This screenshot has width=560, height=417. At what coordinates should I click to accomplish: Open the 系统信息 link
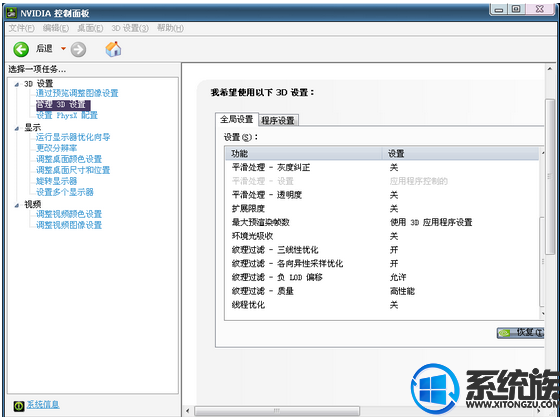pyautogui.click(x=43, y=404)
